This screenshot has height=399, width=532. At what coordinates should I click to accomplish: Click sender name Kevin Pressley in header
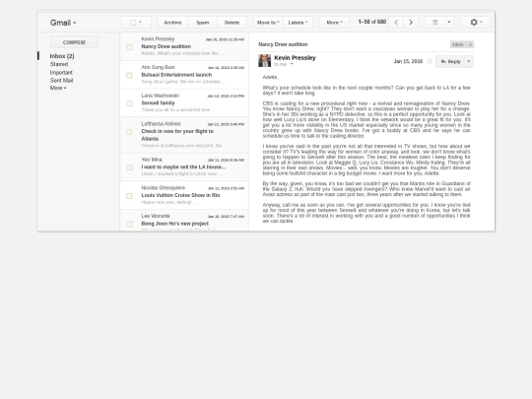tap(295, 58)
